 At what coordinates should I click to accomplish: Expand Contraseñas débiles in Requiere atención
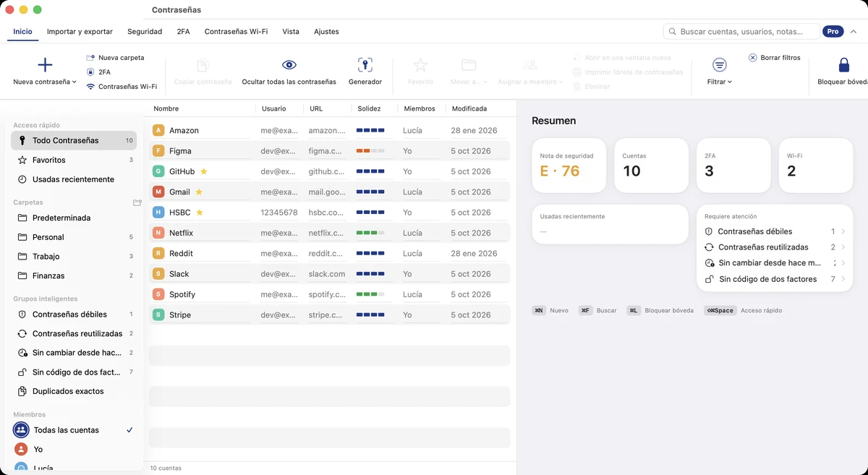pyautogui.click(x=775, y=231)
